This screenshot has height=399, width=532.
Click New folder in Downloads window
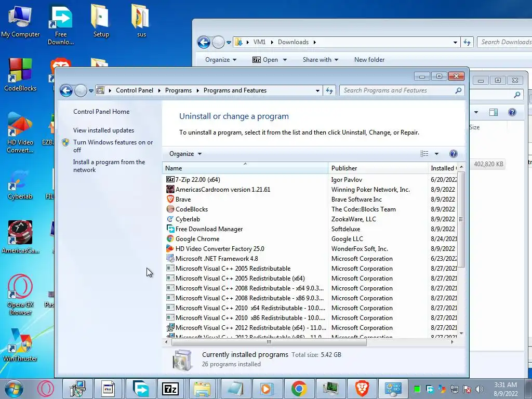(369, 60)
